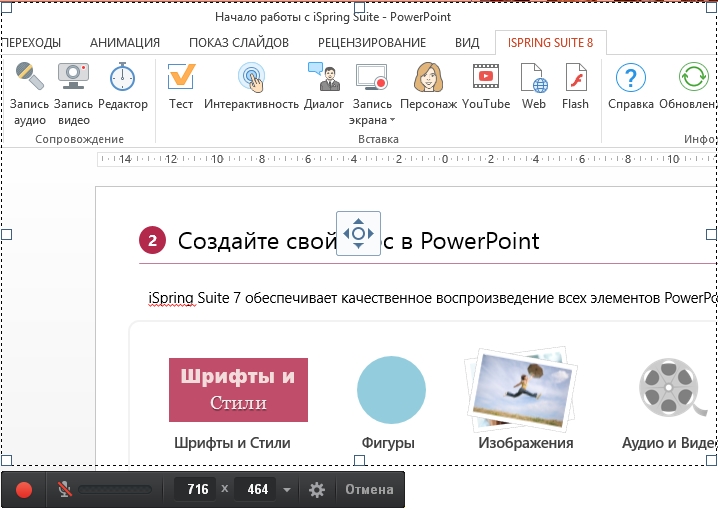The width and height of the screenshot is (718, 509).
Task: Open the Вид tab
Action: (x=467, y=43)
